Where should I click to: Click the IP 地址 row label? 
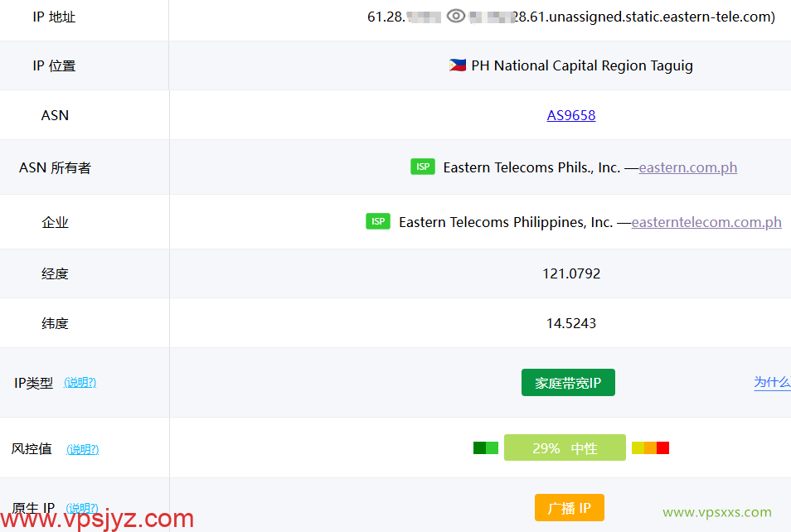click(x=54, y=17)
